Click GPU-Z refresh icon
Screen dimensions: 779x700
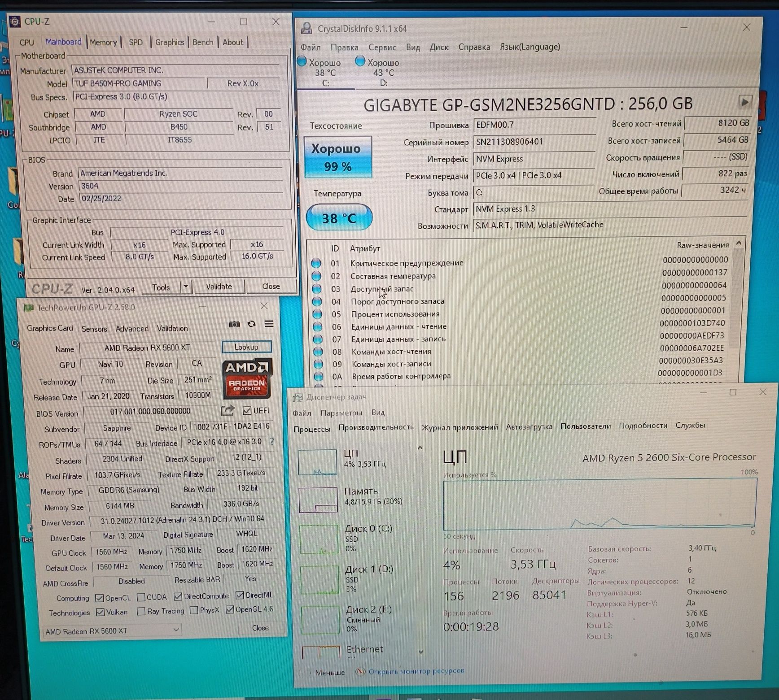252,324
